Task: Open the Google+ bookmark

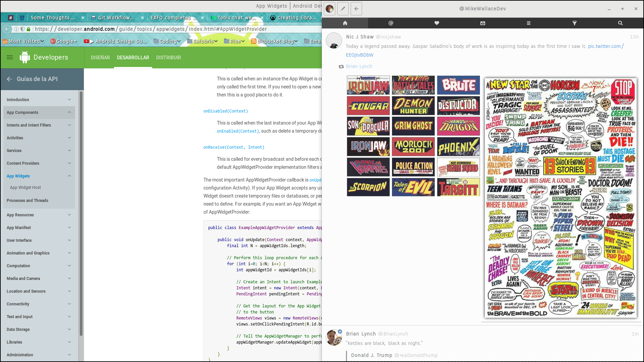Action: tap(63, 41)
